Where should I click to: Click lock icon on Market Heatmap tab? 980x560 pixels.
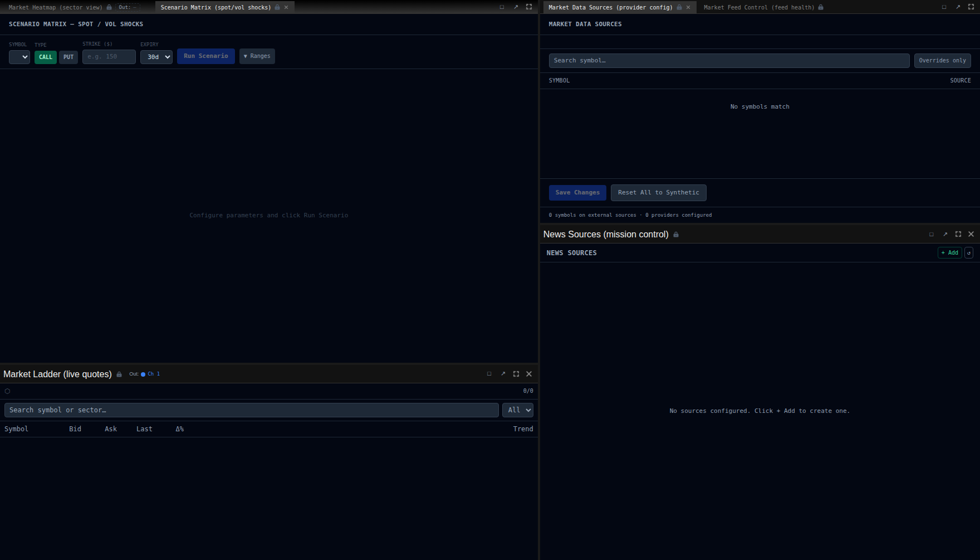[x=109, y=7]
